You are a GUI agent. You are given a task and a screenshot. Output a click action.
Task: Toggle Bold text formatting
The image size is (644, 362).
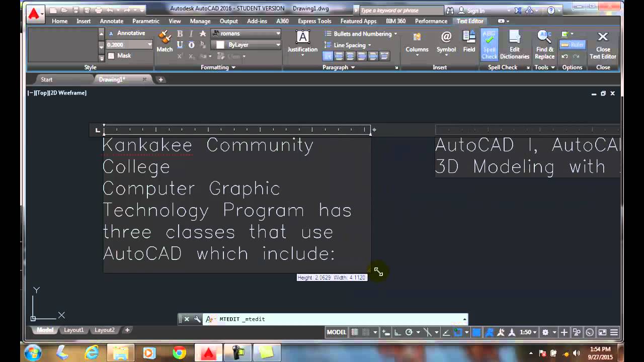coord(180,34)
